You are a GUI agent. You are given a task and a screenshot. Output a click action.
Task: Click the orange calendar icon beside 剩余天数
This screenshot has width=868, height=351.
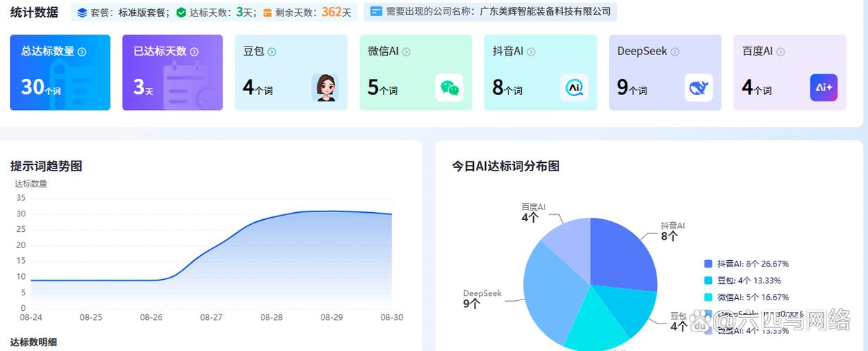(267, 13)
